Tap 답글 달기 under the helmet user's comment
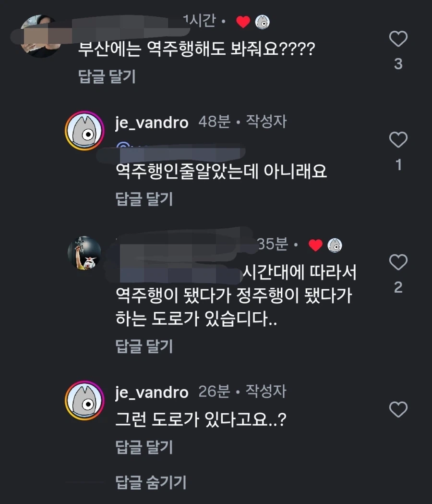Image resolution: width=432 pixels, height=504 pixels. point(144,346)
